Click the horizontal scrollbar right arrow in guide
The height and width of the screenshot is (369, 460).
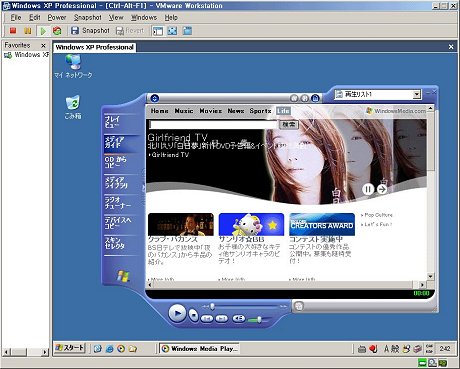coord(422,285)
